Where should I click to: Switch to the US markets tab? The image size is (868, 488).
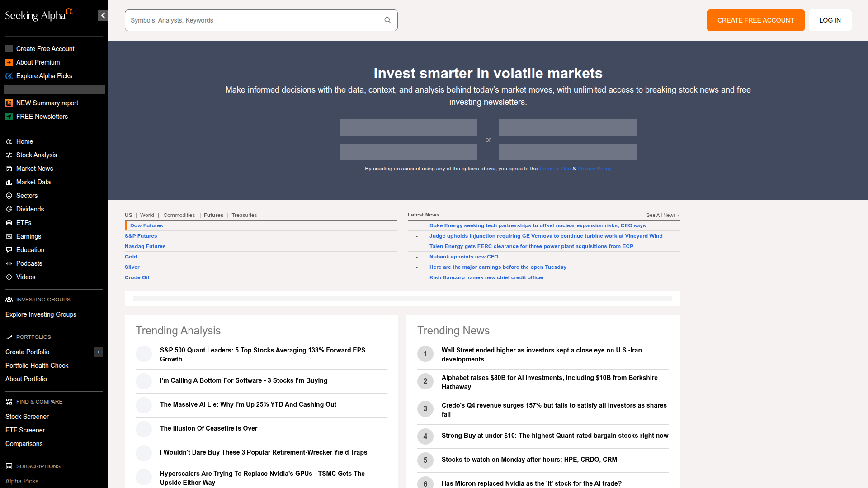[x=128, y=215]
